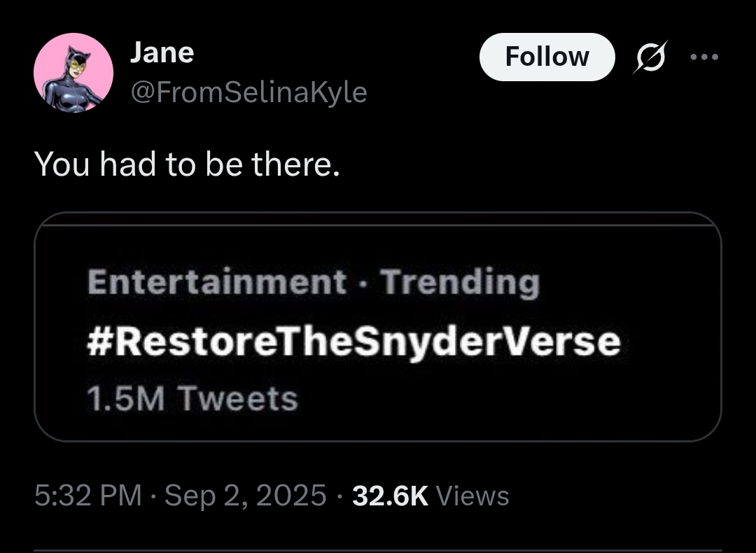Click the Sep 2, 2025 date

[x=246, y=496]
